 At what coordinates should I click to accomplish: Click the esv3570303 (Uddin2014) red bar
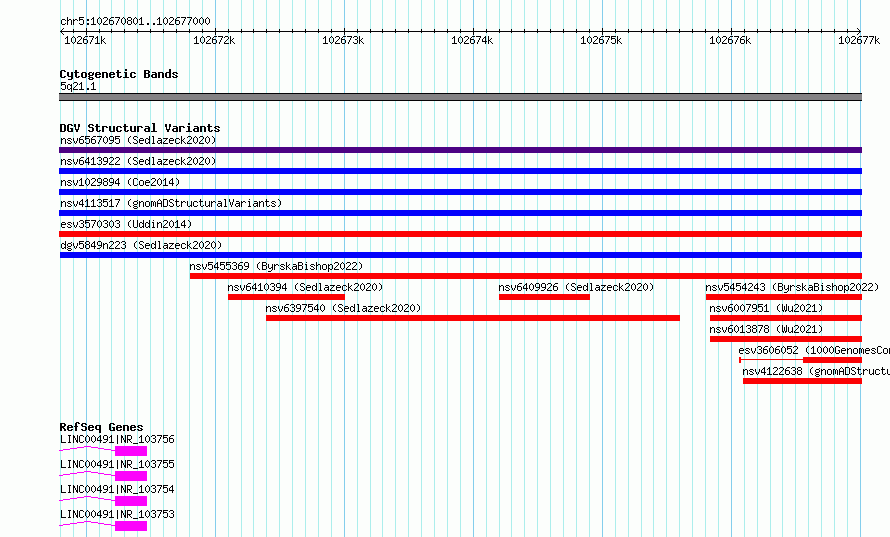coord(460,234)
